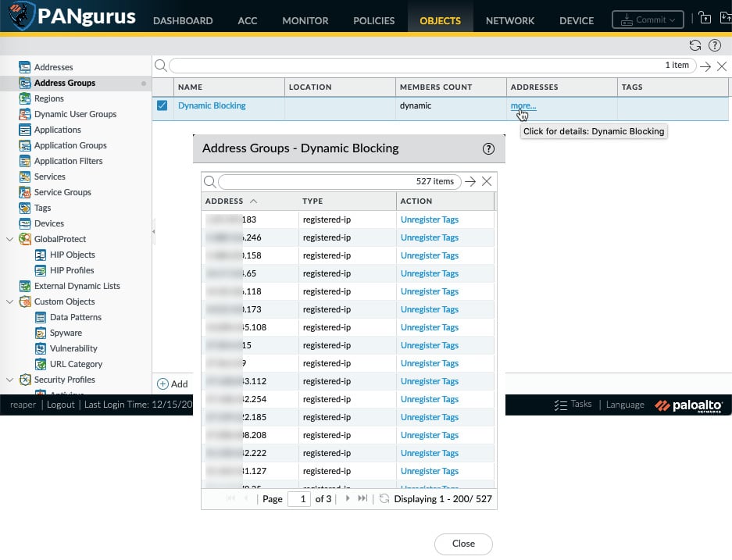
Task: Close the Dynamic Blocking dialog
Action: [463, 544]
